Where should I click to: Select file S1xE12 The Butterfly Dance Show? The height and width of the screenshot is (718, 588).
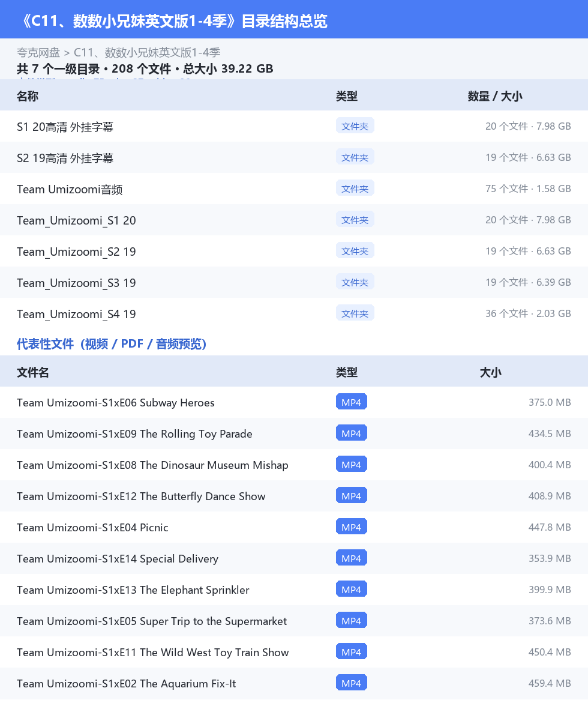[x=294, y=496]
